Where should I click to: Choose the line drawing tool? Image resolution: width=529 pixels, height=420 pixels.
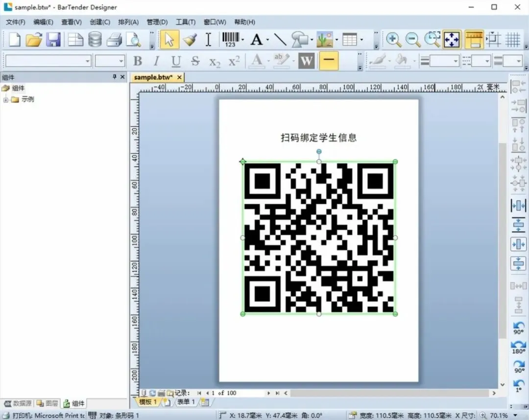pyautogui.click(x=280, y=40)
